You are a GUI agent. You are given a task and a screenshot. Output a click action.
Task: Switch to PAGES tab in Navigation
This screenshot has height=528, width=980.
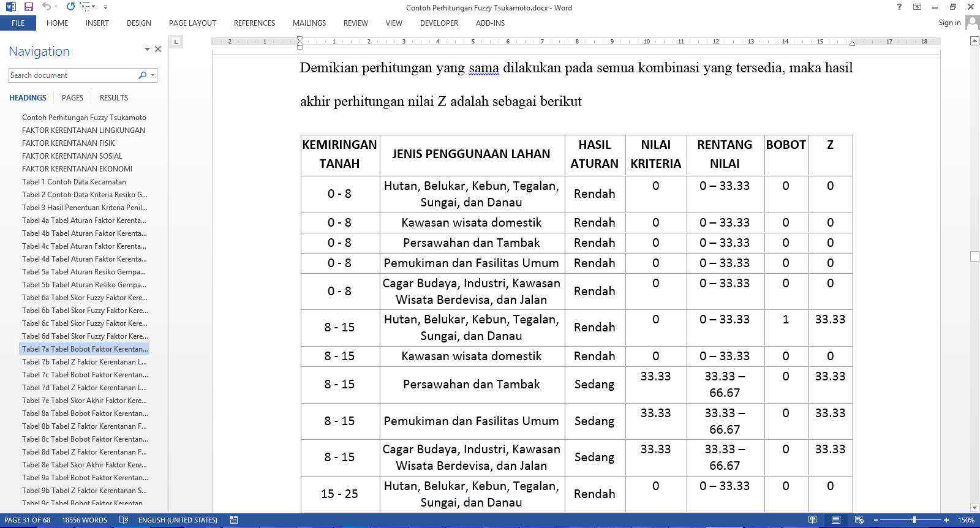coord(72,98)
